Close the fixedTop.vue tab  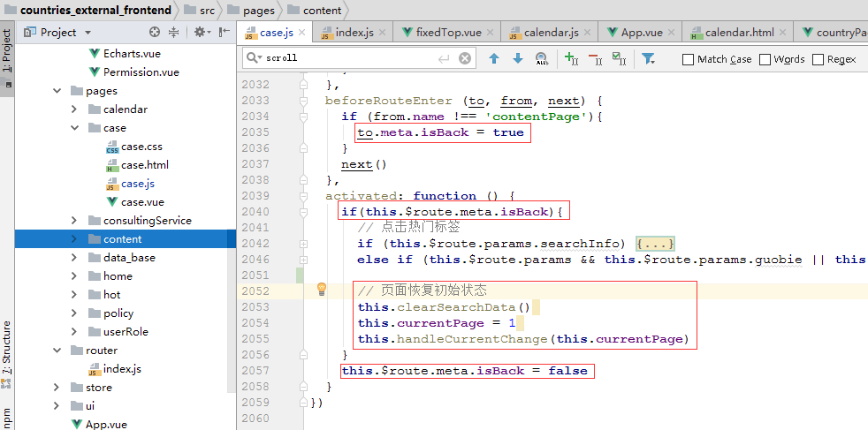click(x=491, y=33)
